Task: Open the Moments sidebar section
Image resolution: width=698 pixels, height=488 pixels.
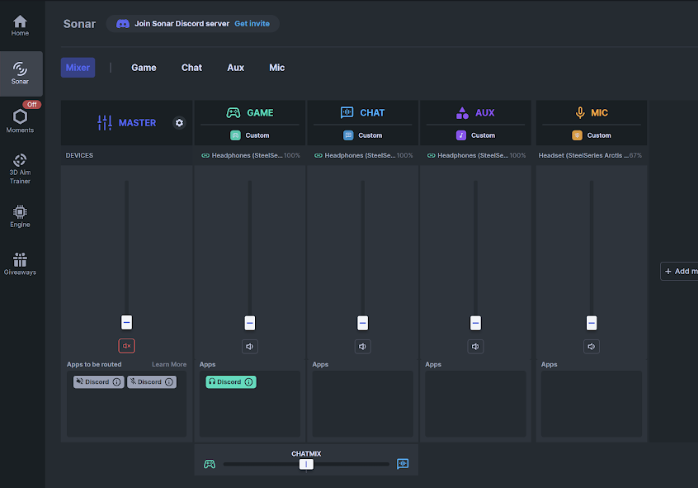Action: pos(20,120)
